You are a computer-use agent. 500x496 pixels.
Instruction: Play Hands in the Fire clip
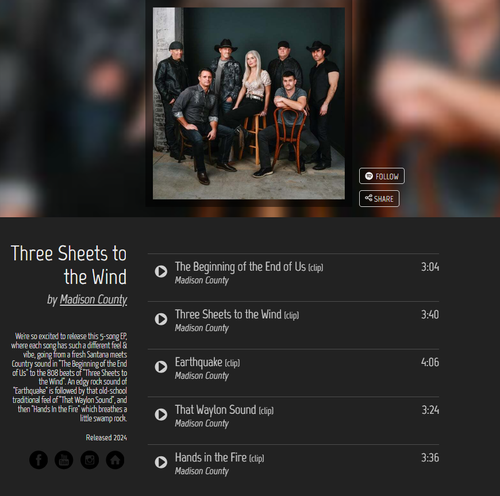pos(161,462)
